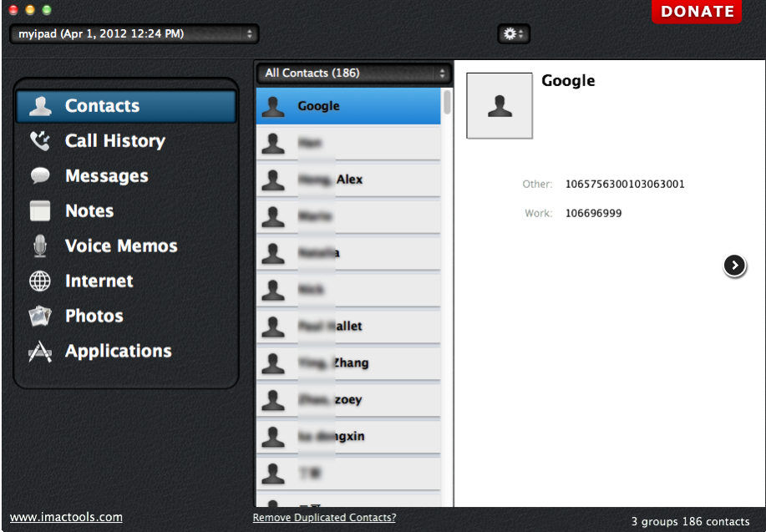Click the 3 groups 186 contacts status

point(690,521)
